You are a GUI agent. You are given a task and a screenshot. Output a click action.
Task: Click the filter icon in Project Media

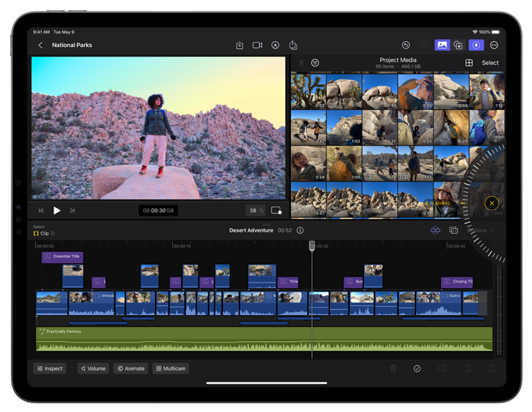(x=316, y=63)
